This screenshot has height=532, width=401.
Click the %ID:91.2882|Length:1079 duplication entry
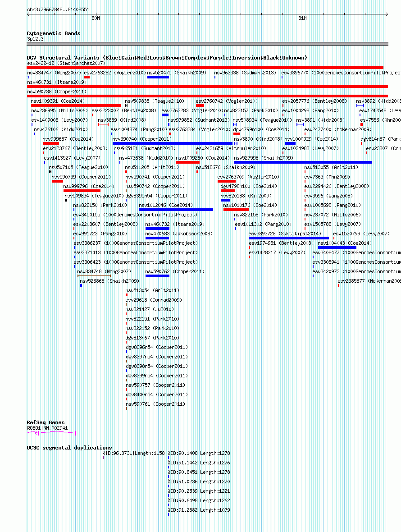coord(199,510)
